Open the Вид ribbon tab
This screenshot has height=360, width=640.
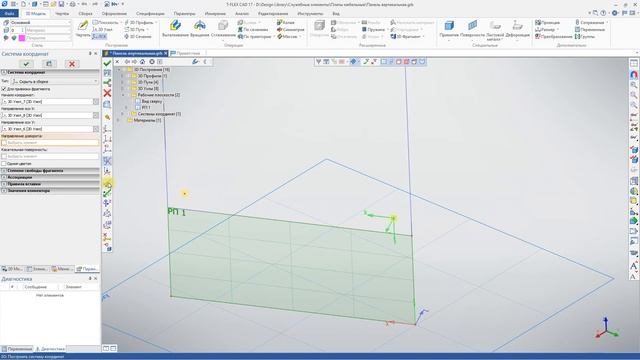pos(336,13)
